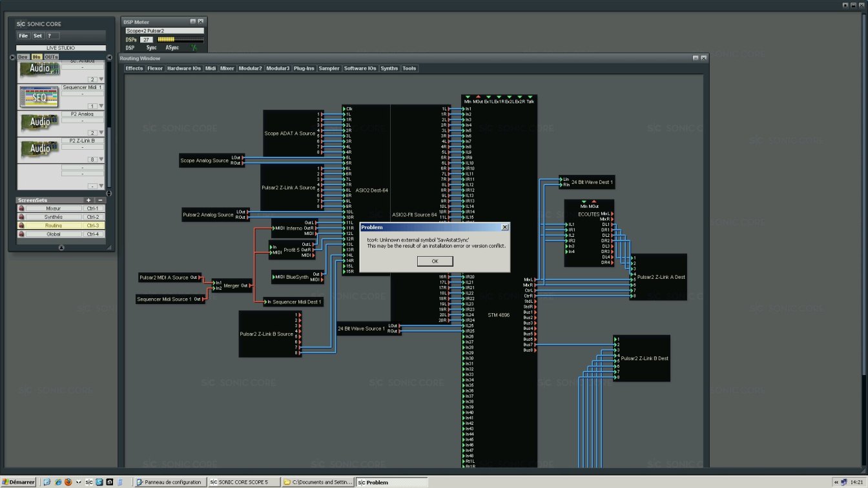The height and width of the screenshot is (488, 868).
Task: Click the LIVE STUDIO project name field
Action: pyautogui.click(x=61, y=48)
